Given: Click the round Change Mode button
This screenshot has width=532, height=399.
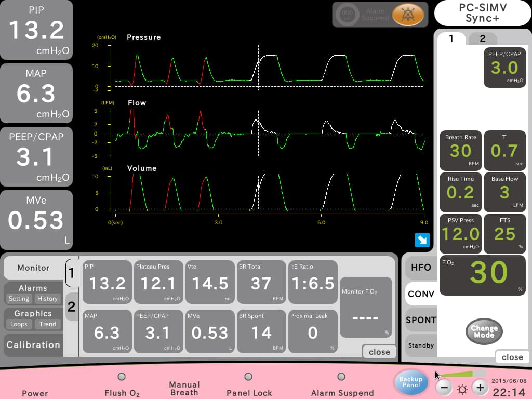Looking at the screenshot, I should (484, 331).
